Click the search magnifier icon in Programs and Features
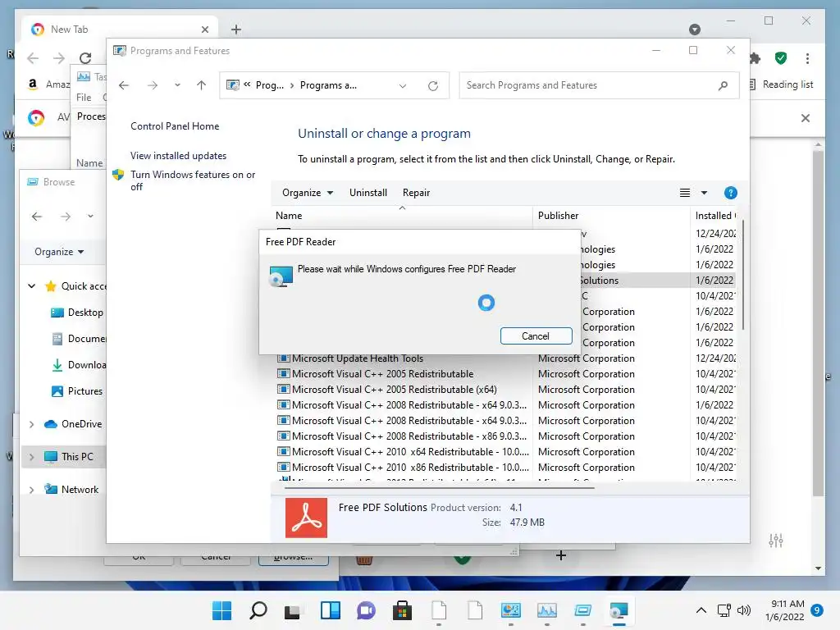 [x=723, y=85]
